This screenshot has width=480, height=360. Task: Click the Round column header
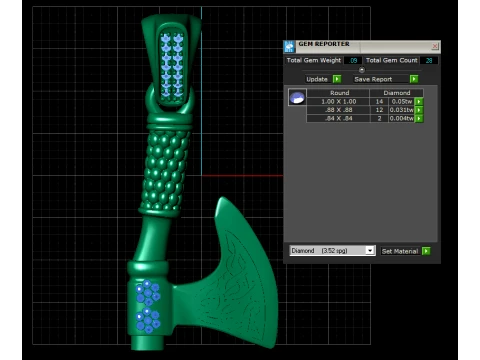click(338, 93)
